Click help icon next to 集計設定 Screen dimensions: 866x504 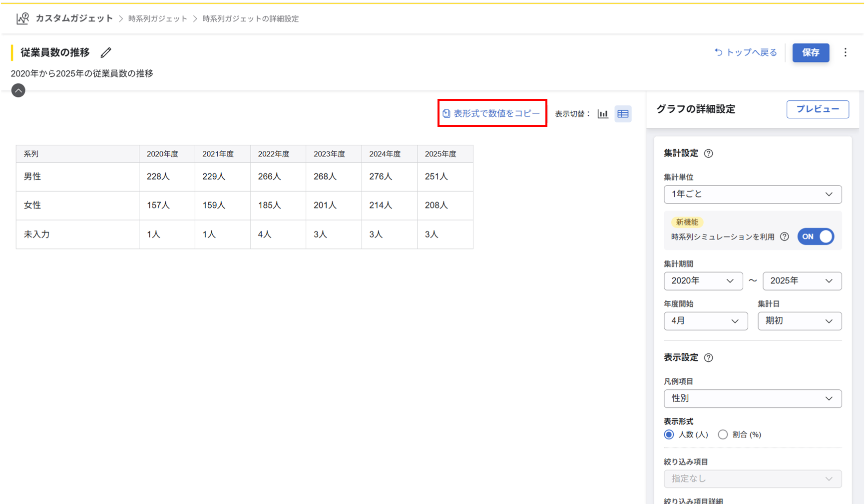pos(708,154)
